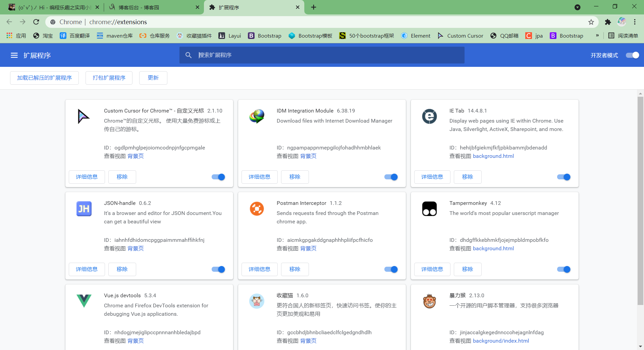
Task: Open the tab search dropdown arrow
Action: point(577,7)
